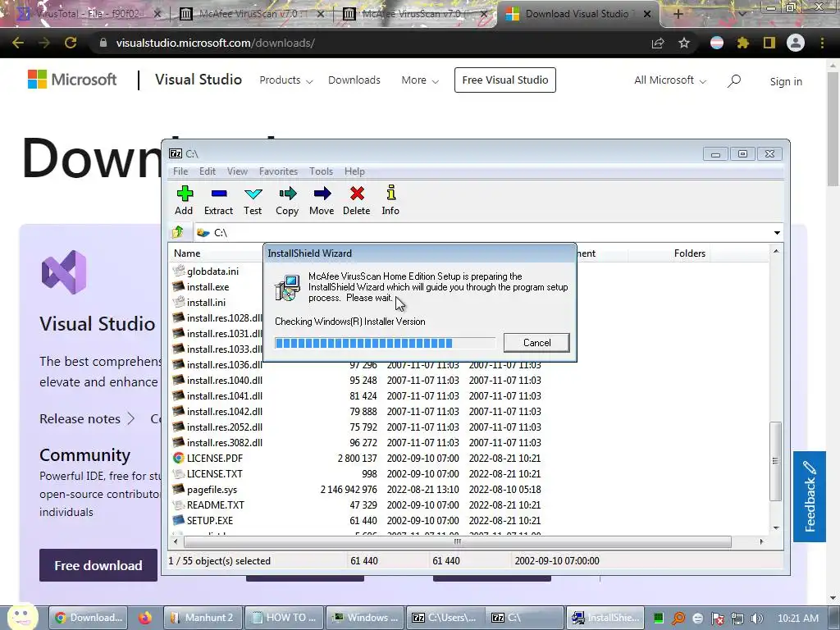Open the File menu in 7-Zip
Viewport: 840px width, 630px height.
[180, 171]
